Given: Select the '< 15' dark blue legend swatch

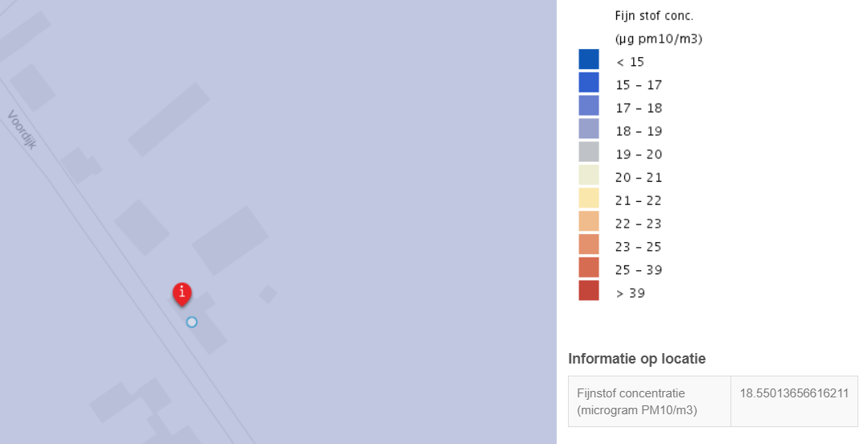Looking at the screenshot, I should point(588,60).
